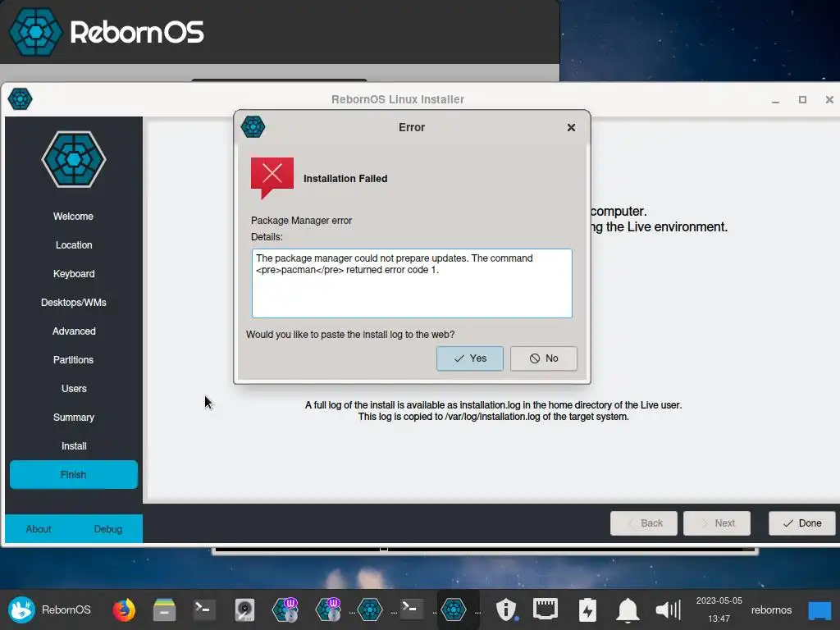Open the RebornOS application launcher menu
The height and width of the screenshot is (630, 840).
49,610
